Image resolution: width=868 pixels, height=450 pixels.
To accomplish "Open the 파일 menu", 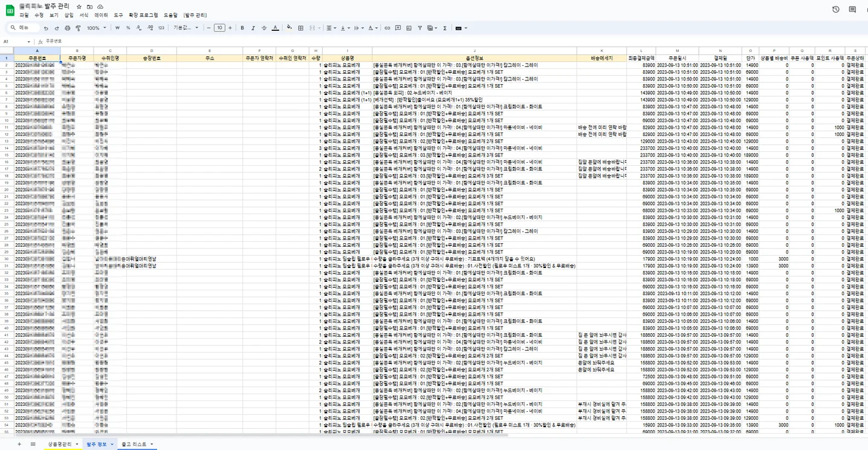I will (x=24, y=15).
